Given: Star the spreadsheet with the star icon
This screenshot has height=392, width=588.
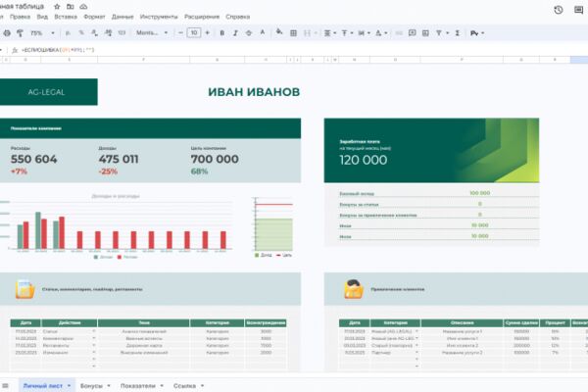Looking at the screenshot, I should pyautogui.click(x=57, y=7).
